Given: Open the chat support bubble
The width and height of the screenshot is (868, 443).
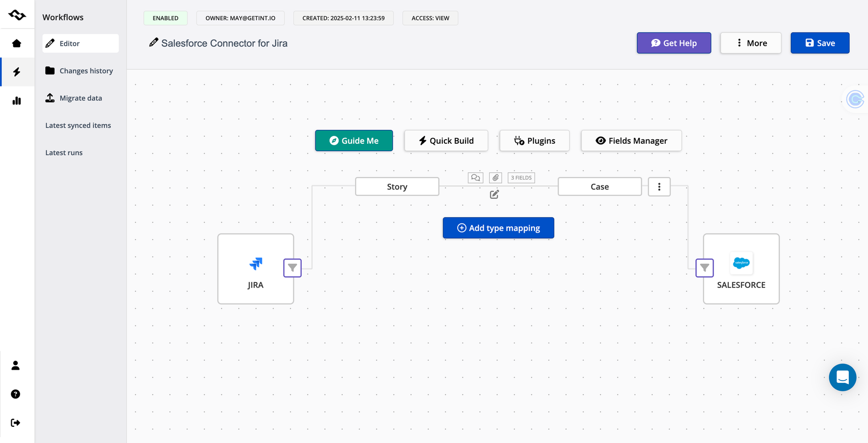Looking at the screenshot, I should pyautogui.click(x=842, y=378).
